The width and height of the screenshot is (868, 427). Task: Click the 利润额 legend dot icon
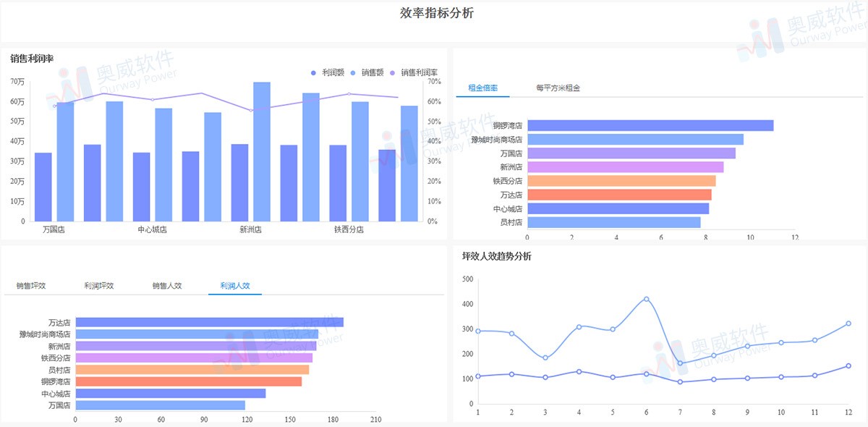(313, 72)
